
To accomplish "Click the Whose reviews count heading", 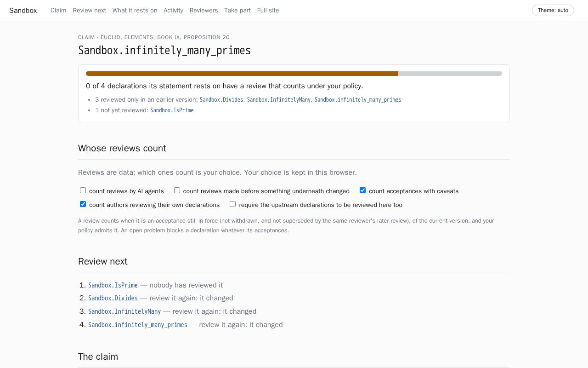I will [x=122, y=148].
